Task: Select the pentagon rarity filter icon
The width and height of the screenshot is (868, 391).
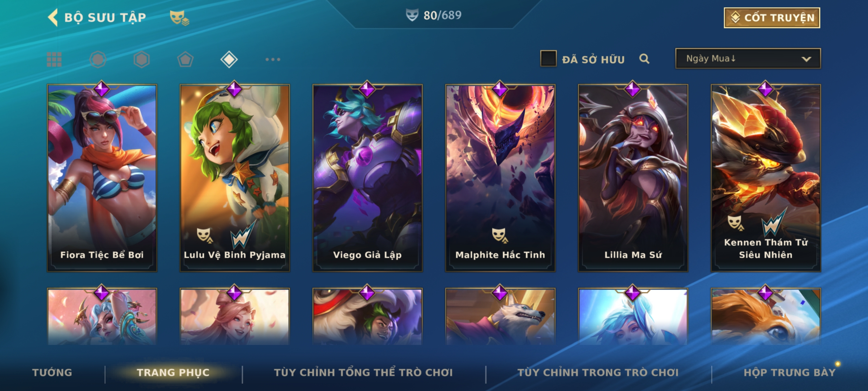Action: click(x=185, y=59)
